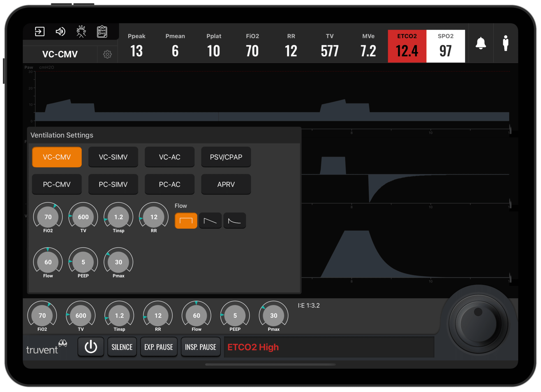
Task: Tap the RR 12 monitored reading
Action: 291,46
